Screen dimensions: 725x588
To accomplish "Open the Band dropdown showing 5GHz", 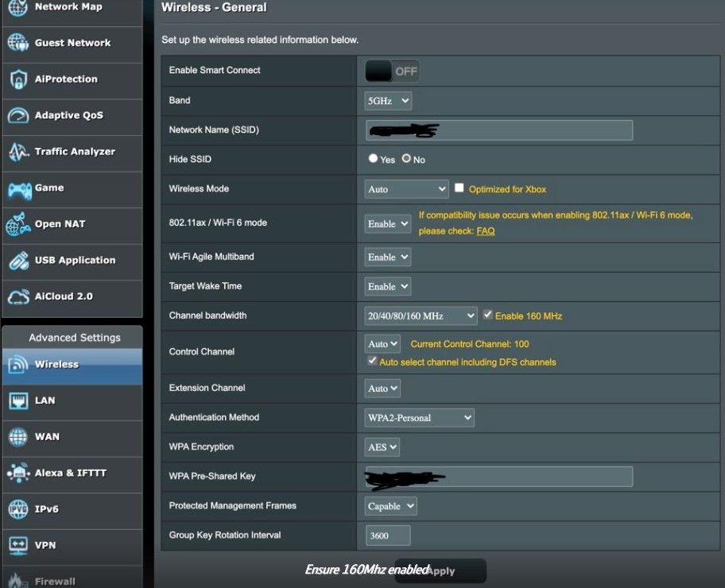I will point(388,101).
